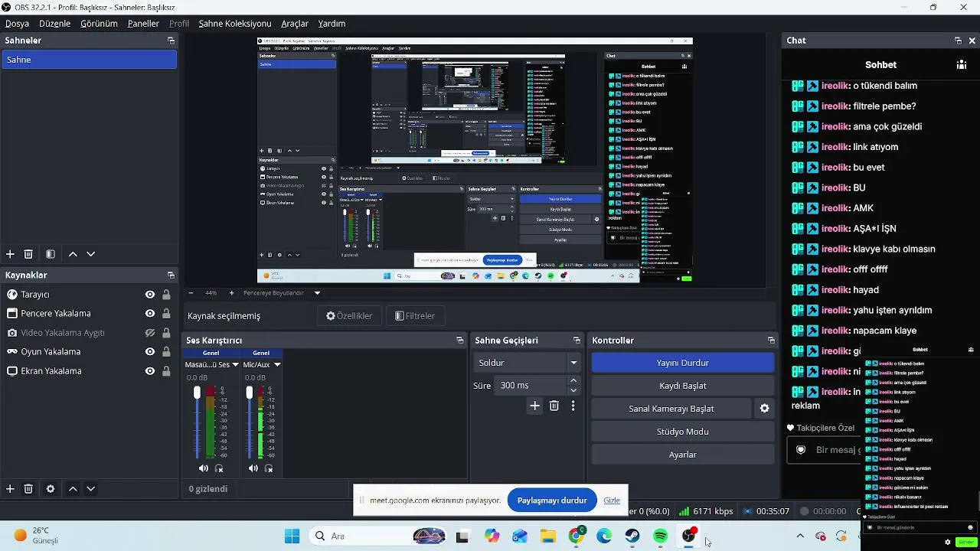
Task: Open the Araçlar menu
Action: click(x=295, y=24)
